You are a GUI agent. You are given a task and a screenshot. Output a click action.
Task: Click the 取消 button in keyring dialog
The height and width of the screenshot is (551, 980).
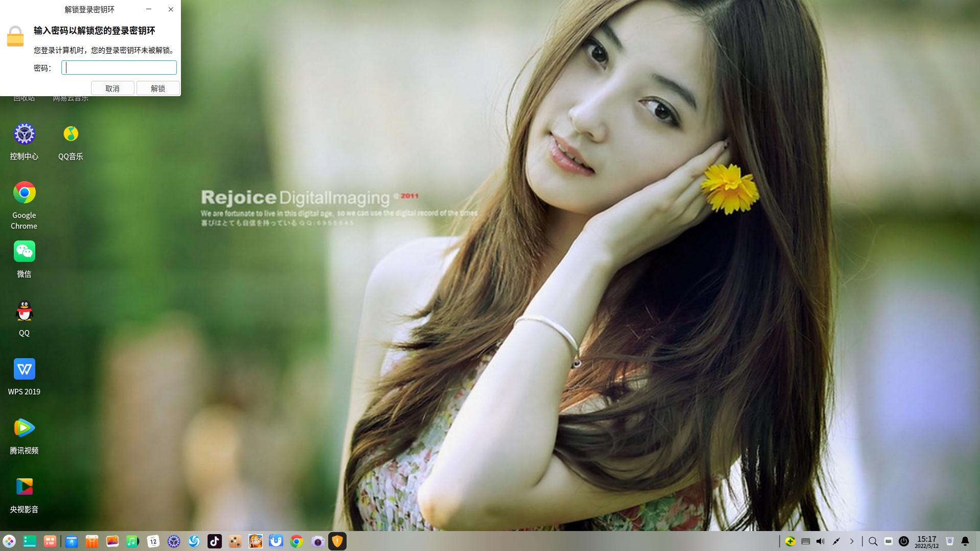pyautogui.click(x=112, y=88)
